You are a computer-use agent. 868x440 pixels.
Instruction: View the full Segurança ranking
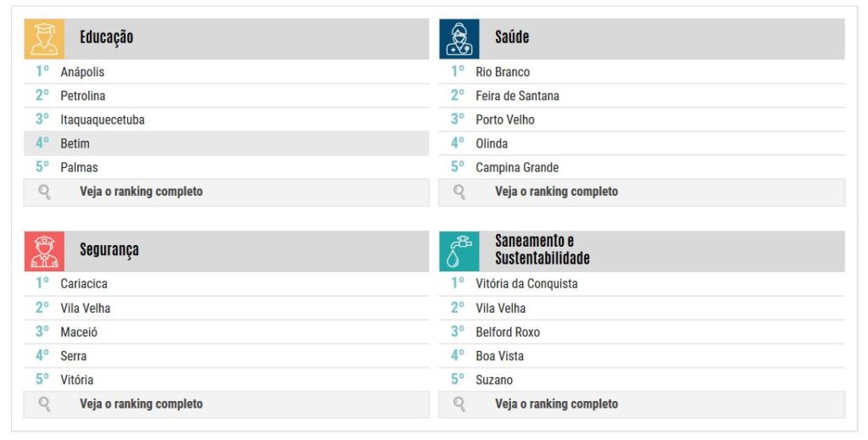(x=142, y=404)
